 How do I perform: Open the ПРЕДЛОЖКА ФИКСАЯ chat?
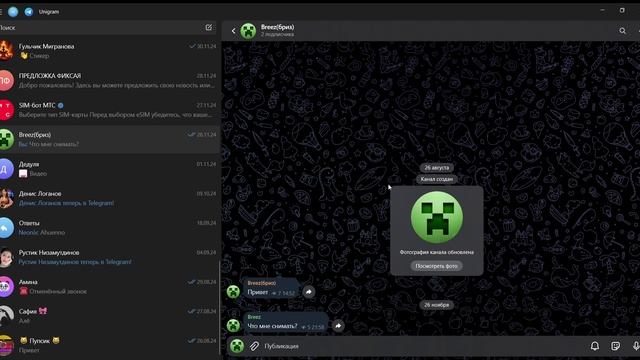click(x=109, y=80)
